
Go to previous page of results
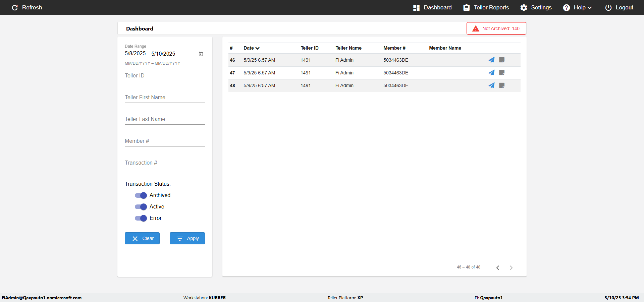pos(498,267)
